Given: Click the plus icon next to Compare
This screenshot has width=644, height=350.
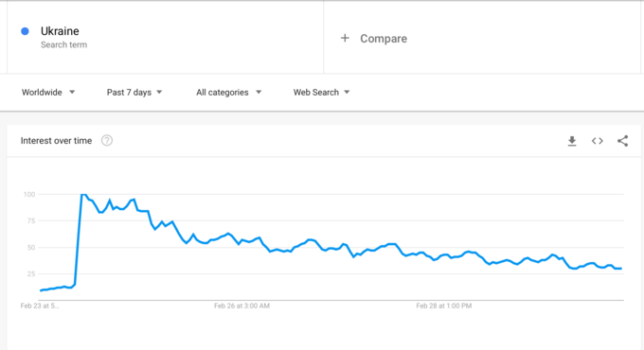Looking at the screenshot, I should coord(345,38).
